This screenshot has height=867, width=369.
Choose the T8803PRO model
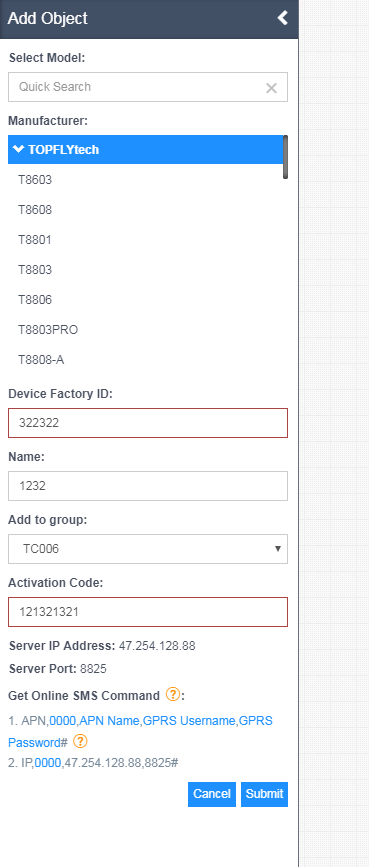146,330
